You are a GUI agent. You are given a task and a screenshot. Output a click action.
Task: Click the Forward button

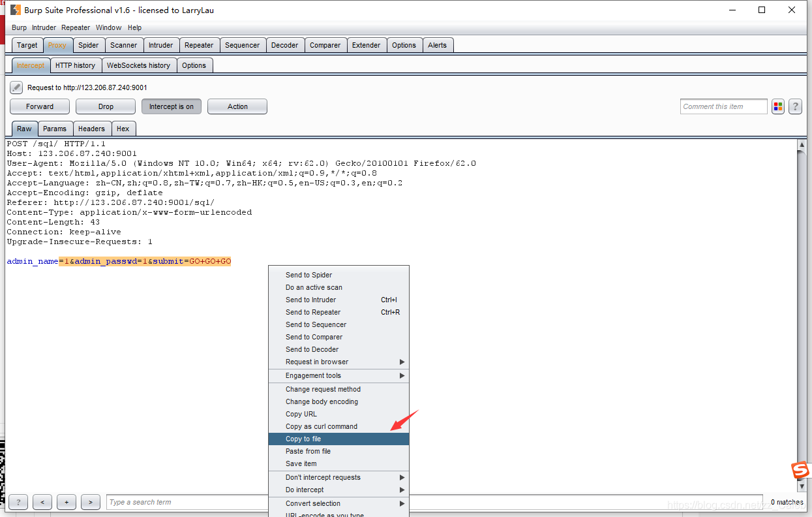point(40,106)
